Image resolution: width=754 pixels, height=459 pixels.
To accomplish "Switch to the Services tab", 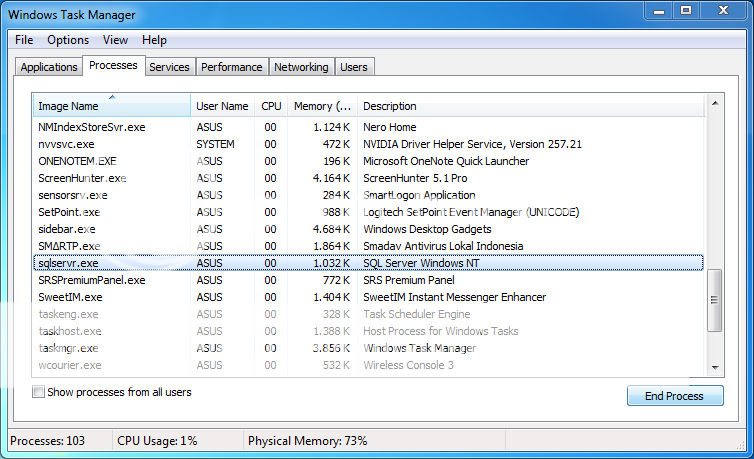I will (x=169, y=67).
